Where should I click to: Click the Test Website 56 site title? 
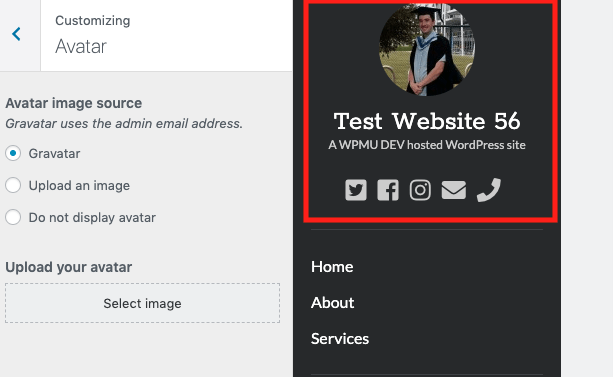[x=427, y=121]
